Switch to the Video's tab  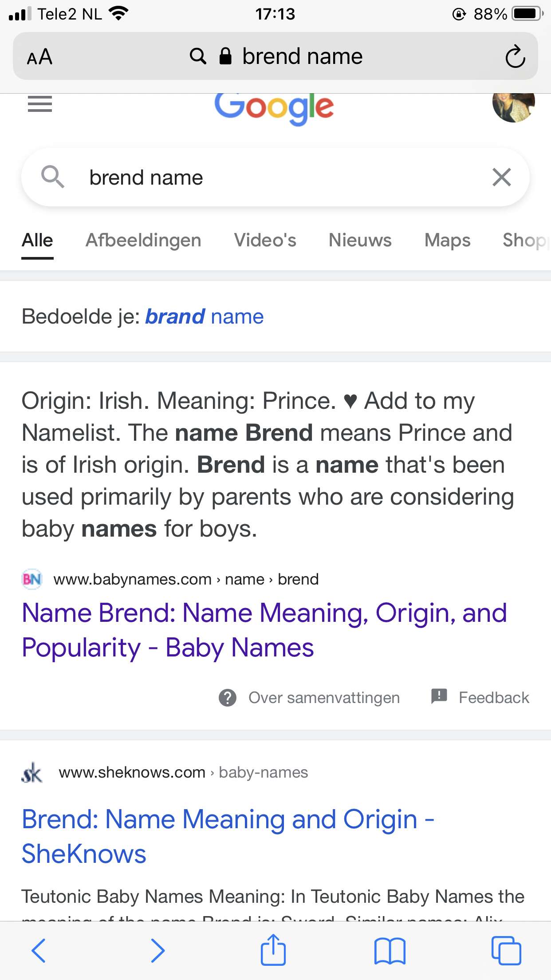tap(265, 240)
